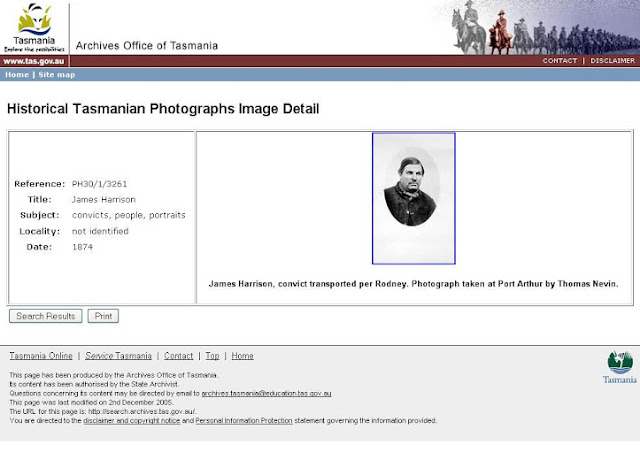Click the subject value convicts, people, portraits
The image size is (640, 460).
pyautogui.click(x=129, y=215)
